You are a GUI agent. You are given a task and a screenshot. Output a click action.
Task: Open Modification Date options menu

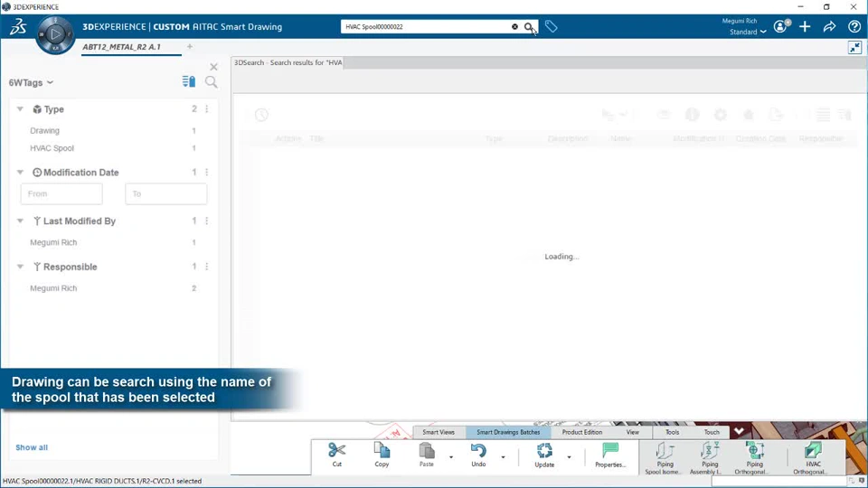207,172
